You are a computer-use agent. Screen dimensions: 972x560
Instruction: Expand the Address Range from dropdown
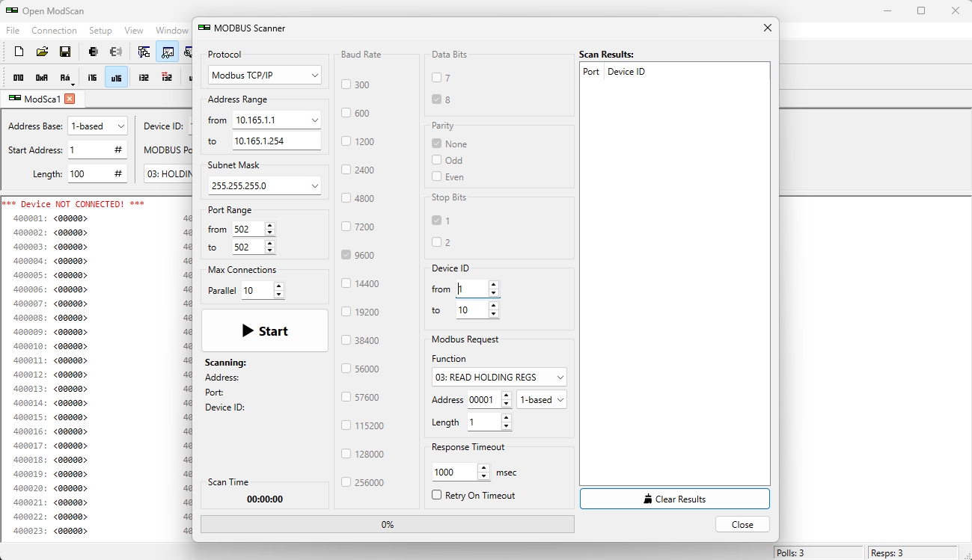pyautogui.click(x=314, y=120)
